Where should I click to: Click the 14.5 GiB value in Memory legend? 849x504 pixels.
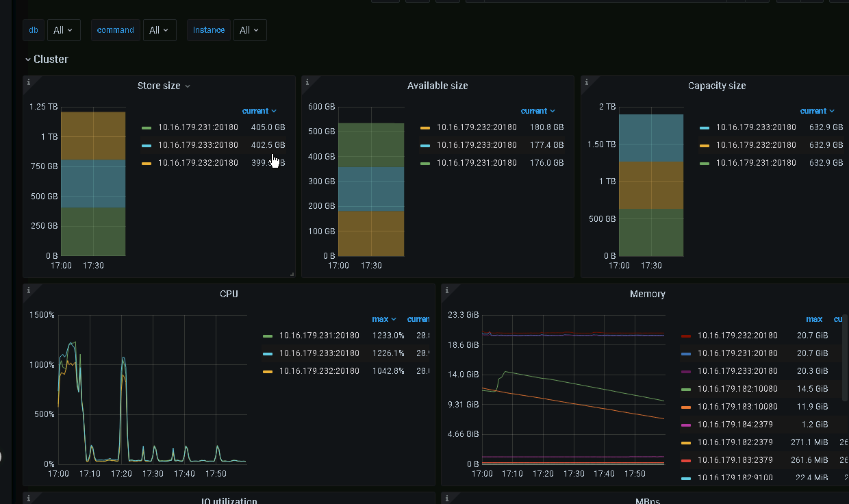pyautogui.click(x=813, y=389)
